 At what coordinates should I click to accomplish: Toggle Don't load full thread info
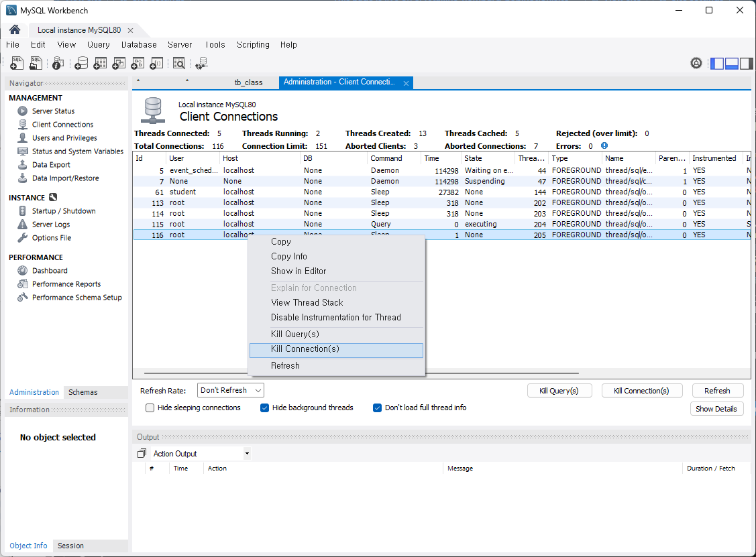pyautogui.click(x=377, y=408)
